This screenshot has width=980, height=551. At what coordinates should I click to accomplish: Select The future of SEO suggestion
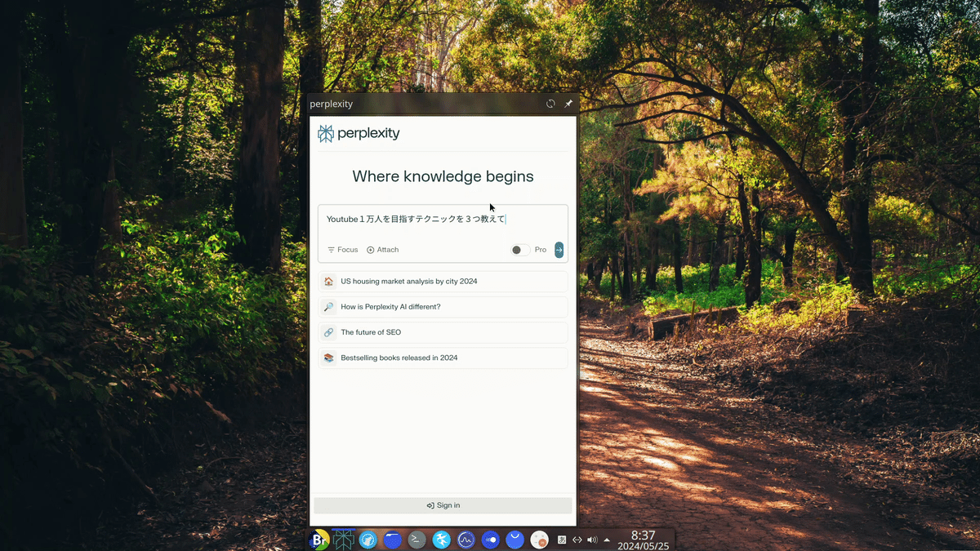(x=443, y=332)
